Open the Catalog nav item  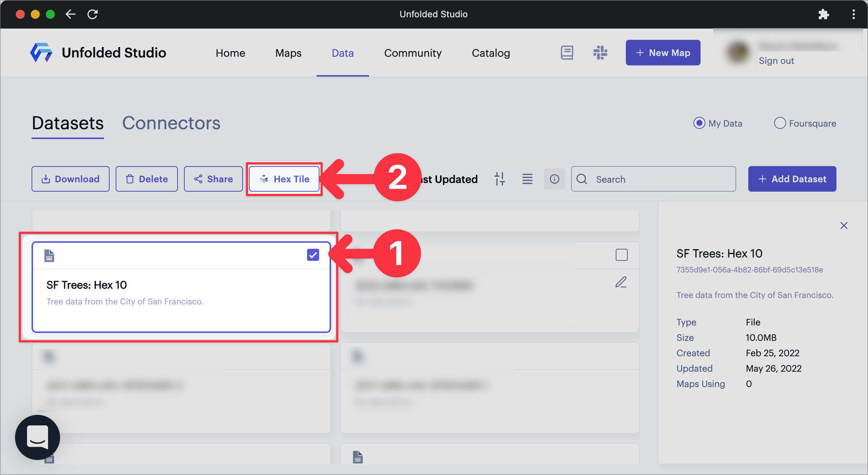coord(491,53)
